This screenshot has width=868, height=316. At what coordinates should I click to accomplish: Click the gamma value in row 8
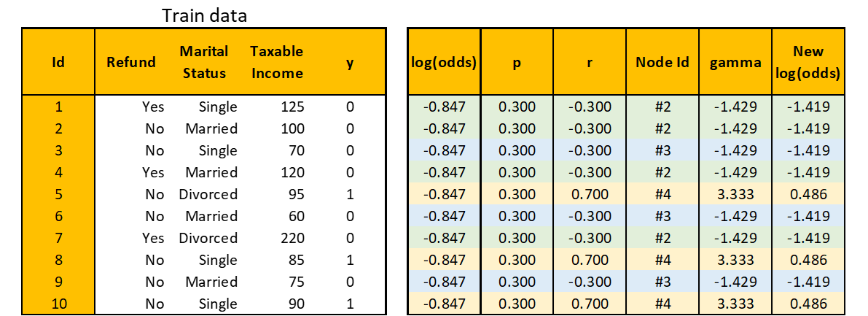coord(735,260)
